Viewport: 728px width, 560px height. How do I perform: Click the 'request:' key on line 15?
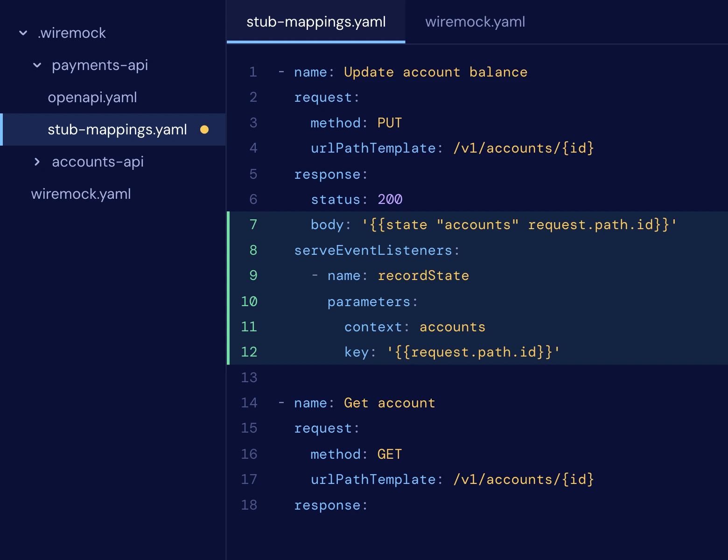tap(327, 429)
